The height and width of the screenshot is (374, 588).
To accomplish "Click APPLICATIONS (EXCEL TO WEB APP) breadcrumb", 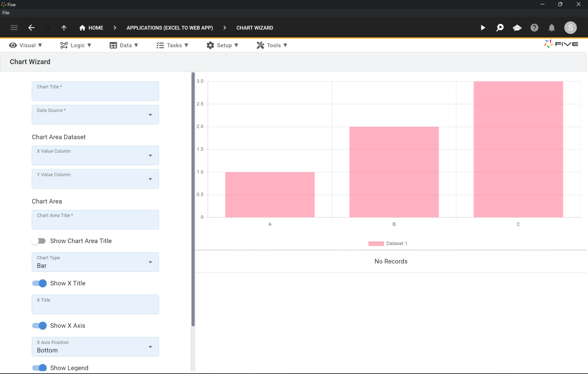I will coord(170,28).
